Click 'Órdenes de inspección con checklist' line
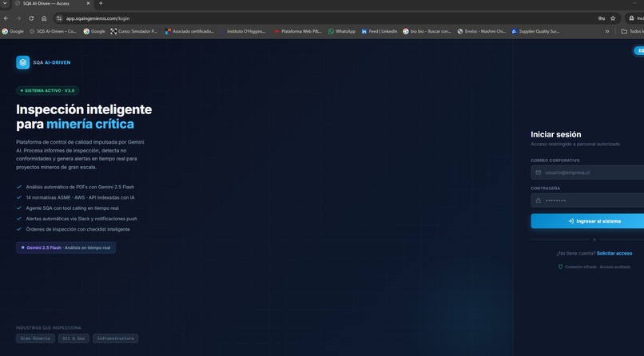The height and width of the screenshot is (356, 644). click(78, 229)
